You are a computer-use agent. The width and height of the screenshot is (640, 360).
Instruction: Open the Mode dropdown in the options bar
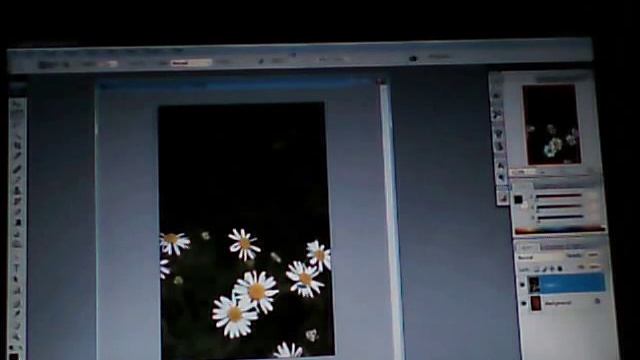[x=191, y=63]
